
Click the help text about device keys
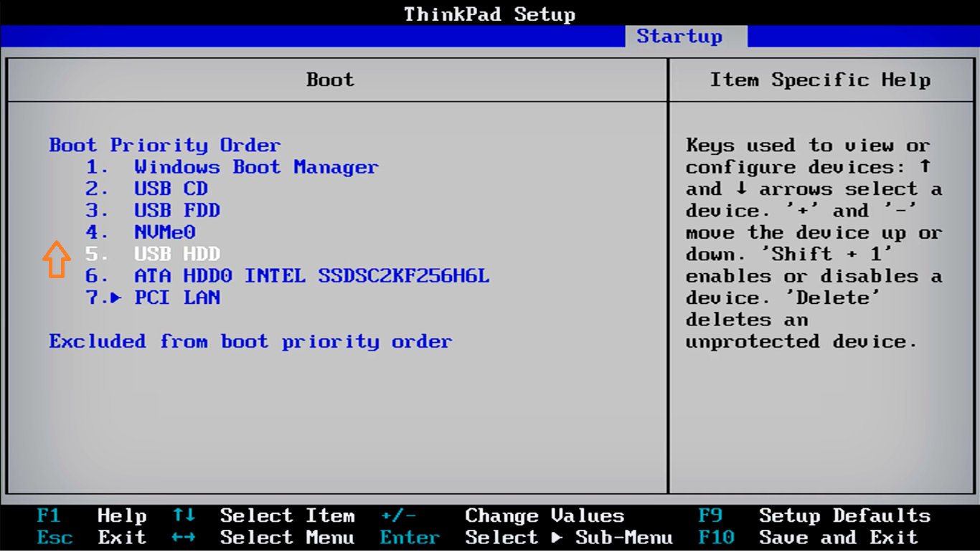[814, 243]
